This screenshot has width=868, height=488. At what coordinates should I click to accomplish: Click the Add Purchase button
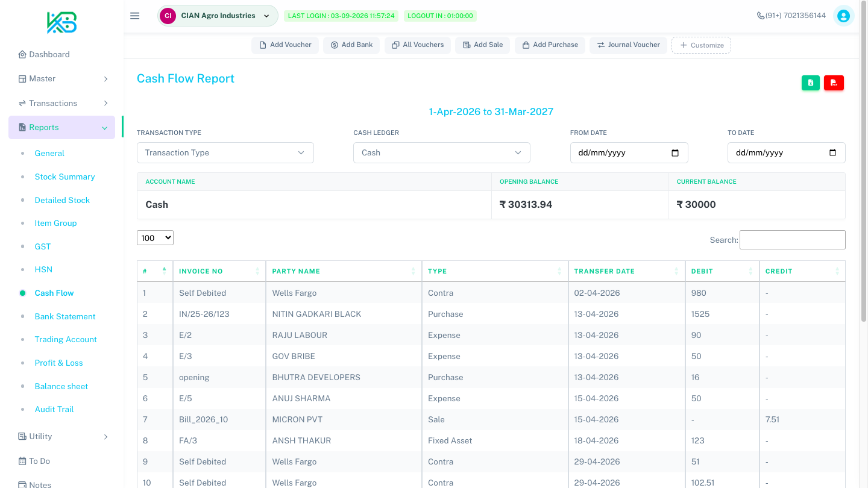tap(550, 45)
